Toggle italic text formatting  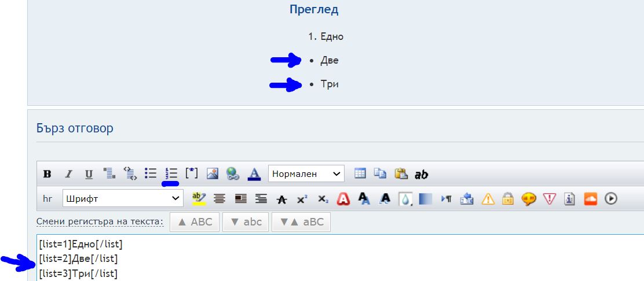pyautogui.click(x=68, y=174)
